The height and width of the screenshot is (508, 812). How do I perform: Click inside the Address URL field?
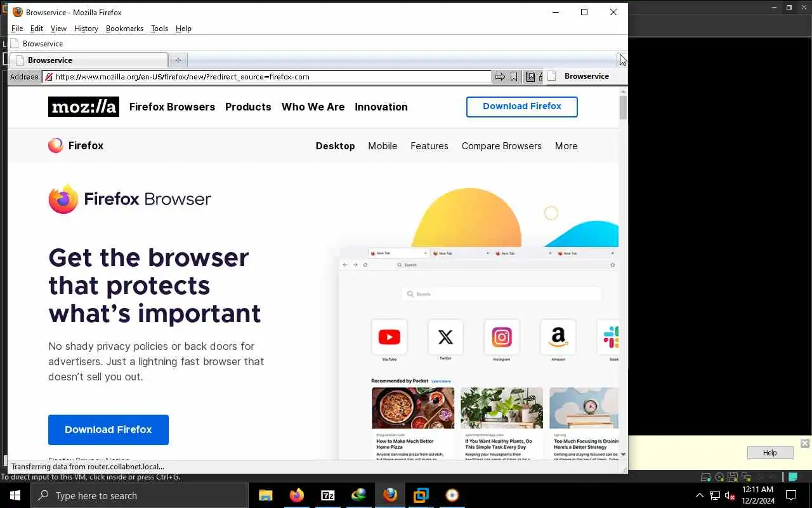pos(266,77)
